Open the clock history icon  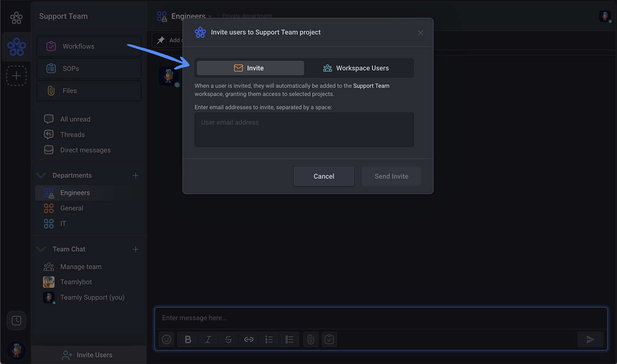click(16, 321)
